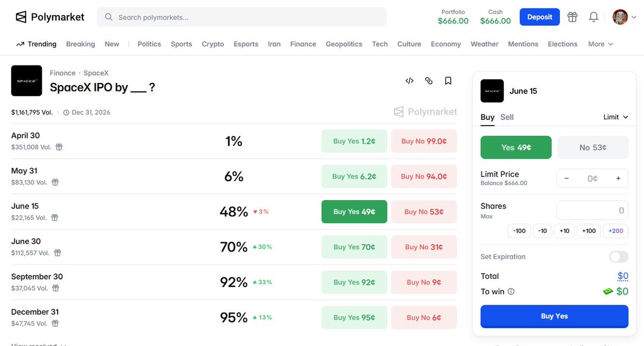Screen dimensions: 644x346
Task: Open the Weather category
Action: click(x=485, y=44)
